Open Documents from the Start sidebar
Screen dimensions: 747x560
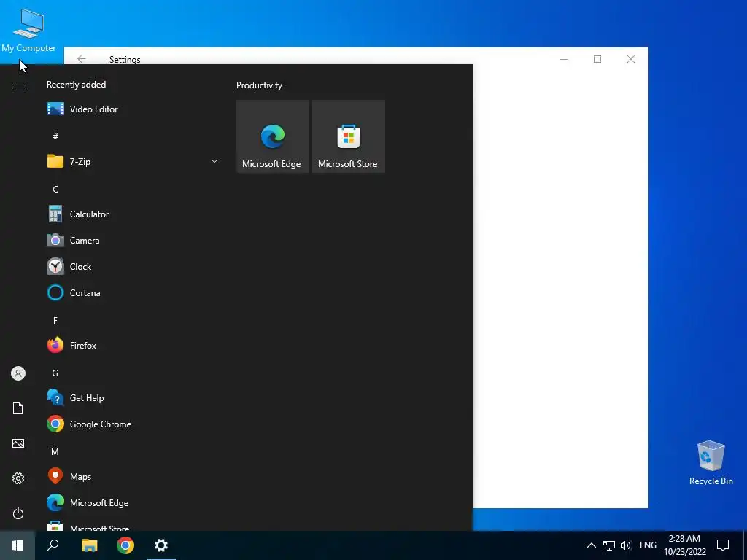(18, 408)
